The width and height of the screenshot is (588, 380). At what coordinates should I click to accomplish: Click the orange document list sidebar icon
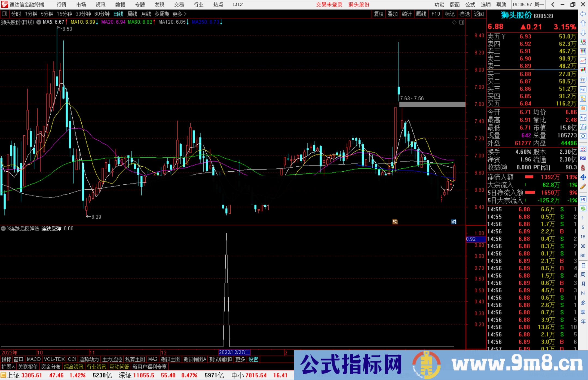(x=583, y=108)
